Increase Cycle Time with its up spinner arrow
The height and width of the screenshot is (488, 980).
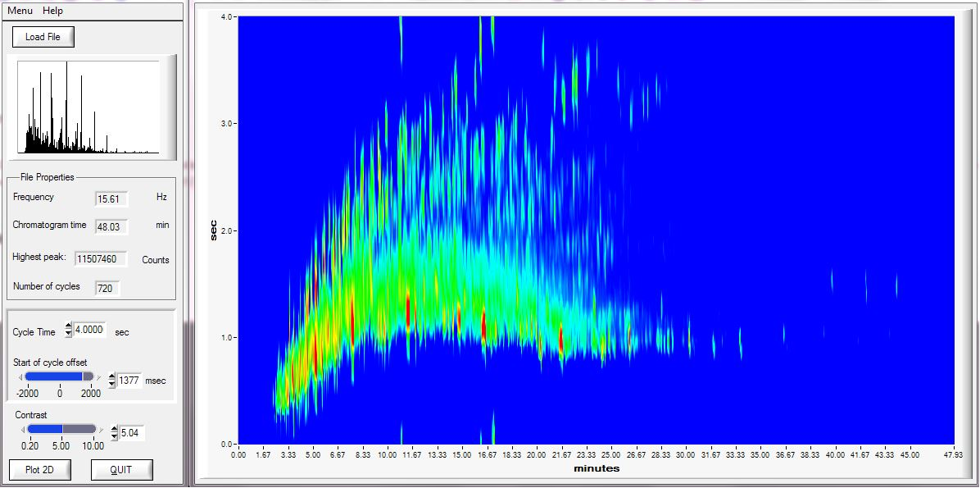(x=67, y=326)
